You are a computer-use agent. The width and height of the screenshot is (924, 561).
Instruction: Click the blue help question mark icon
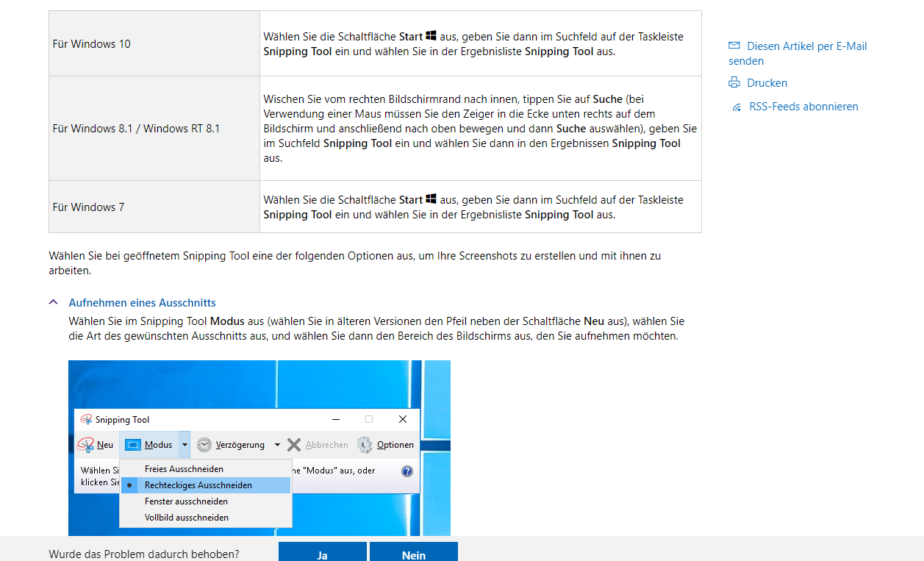tap(407, 471)
